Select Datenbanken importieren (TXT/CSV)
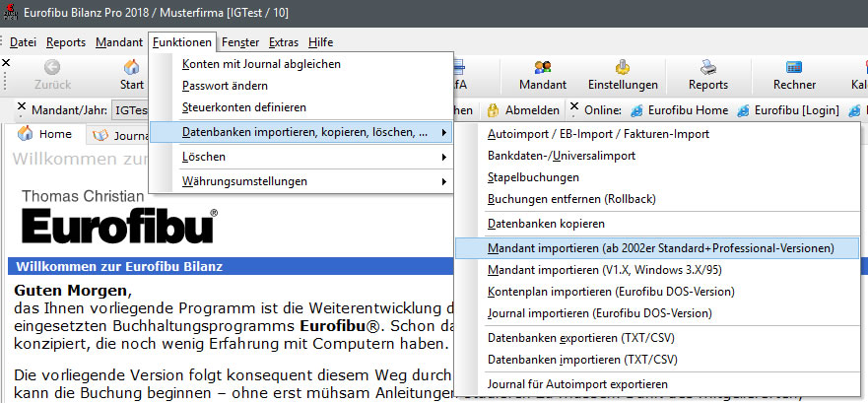Viewport: 868px width, 403px height. tap(657, 360)
